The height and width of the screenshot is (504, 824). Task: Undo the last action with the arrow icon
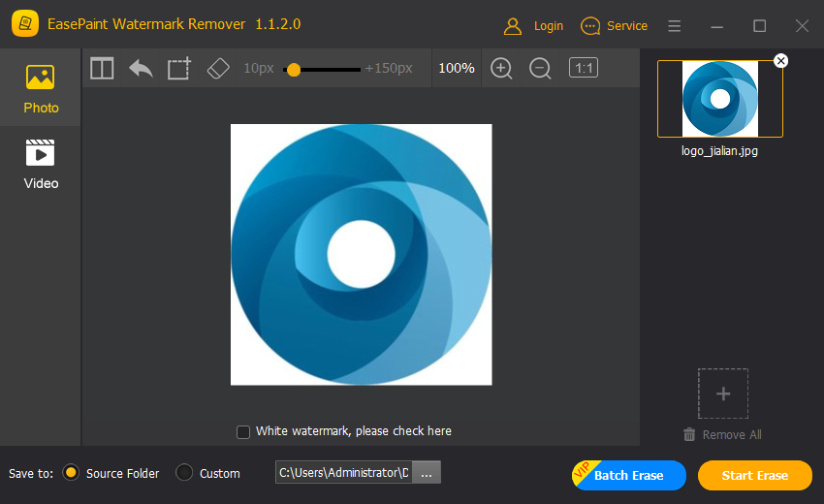tap(141, 68)
